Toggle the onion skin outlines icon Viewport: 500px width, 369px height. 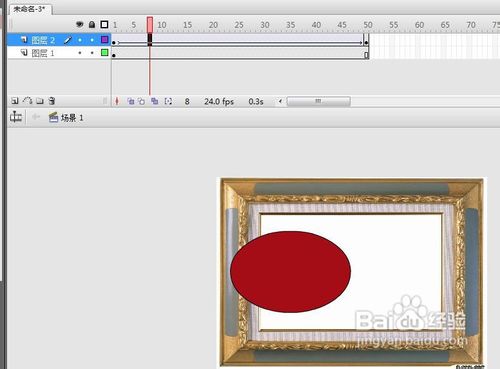pos(142,101)
